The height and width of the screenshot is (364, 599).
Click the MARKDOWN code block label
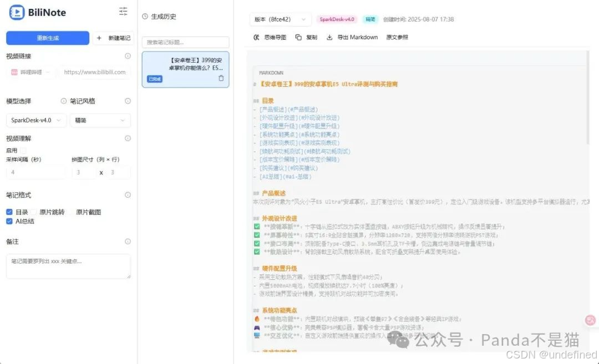point(271,73)
